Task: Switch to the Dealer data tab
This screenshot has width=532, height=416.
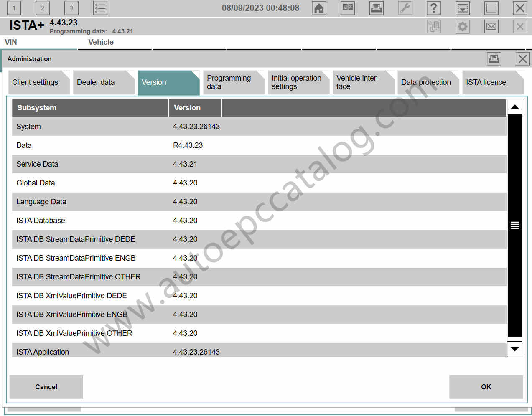Action: click(104, 82)
